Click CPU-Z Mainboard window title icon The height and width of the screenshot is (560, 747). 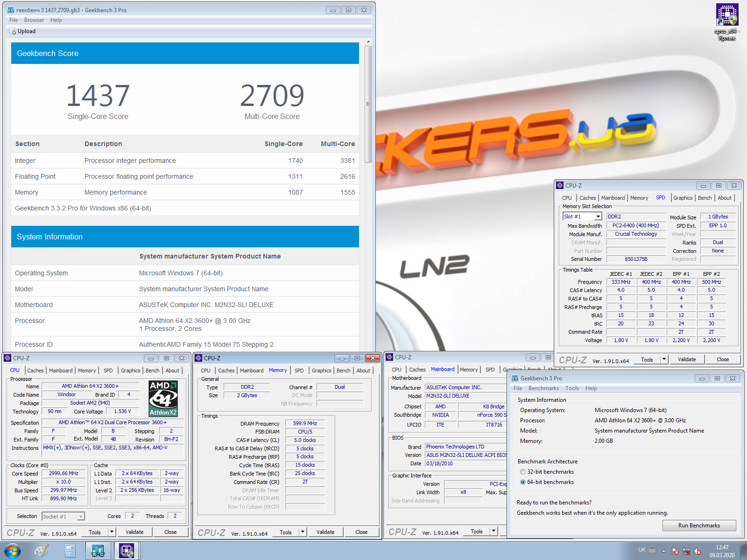tap(389, 357)
